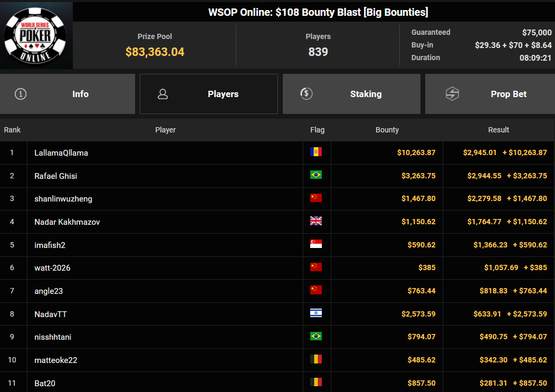Click the Player column header
The width and height of the screenshot is (555, 392).
[x=165, y=130]
